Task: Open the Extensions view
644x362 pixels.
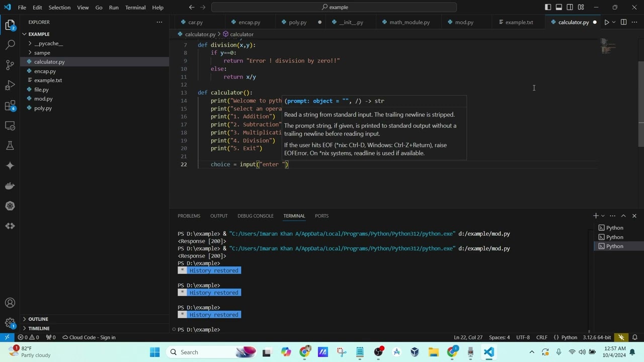Action: point(10,106)
